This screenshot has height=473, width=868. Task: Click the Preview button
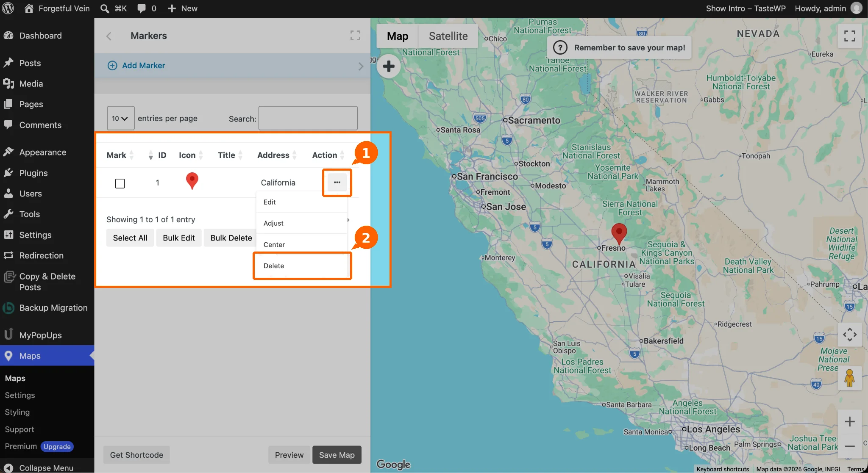(x=289, y=455)
